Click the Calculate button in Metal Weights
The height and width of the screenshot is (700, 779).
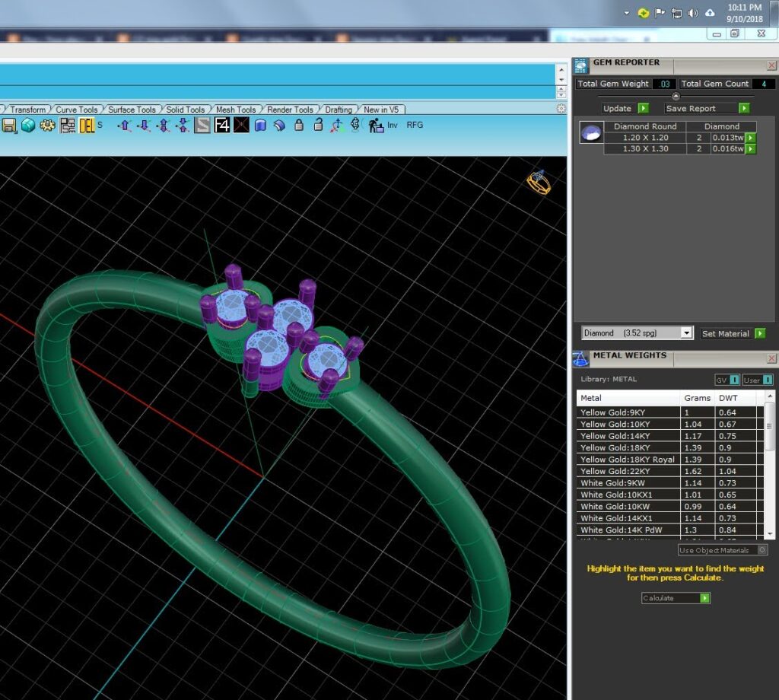676,598
